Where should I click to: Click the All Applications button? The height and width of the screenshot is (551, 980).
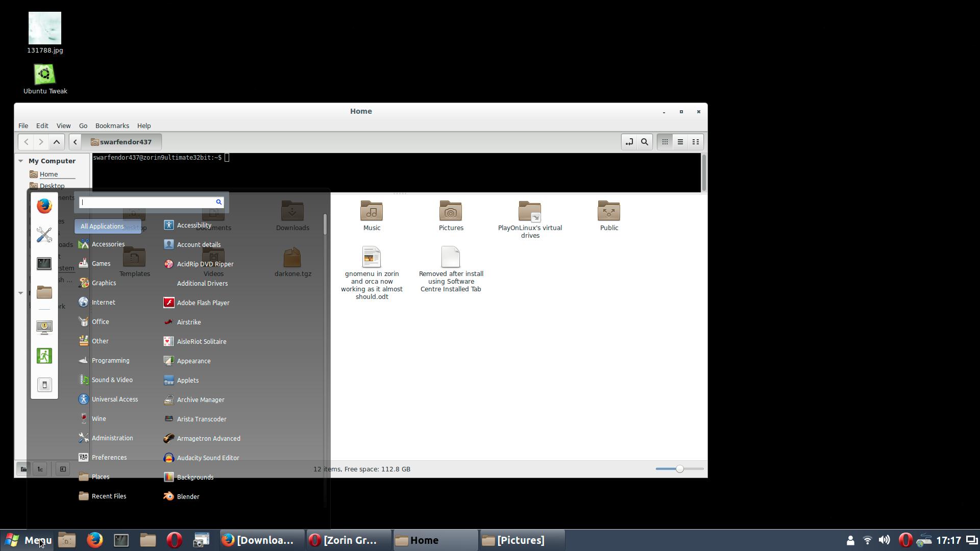click(x=102, y=226)
